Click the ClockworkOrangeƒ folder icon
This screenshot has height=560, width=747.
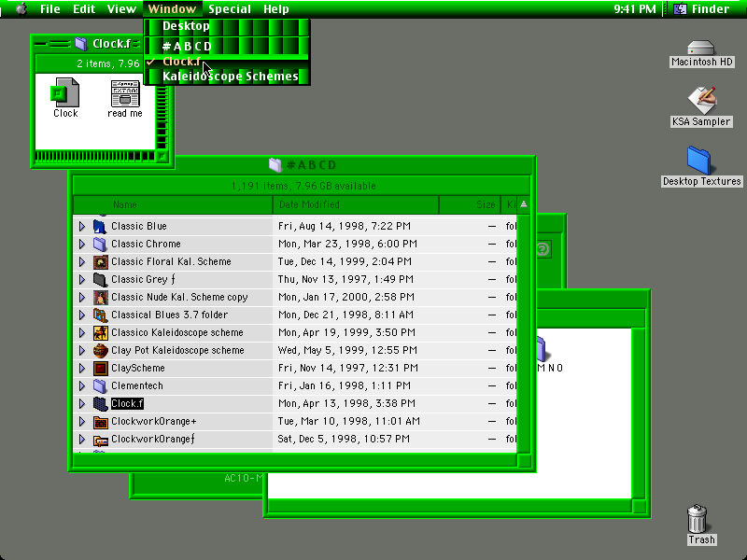pyautogui.click(x=100, y=439)
